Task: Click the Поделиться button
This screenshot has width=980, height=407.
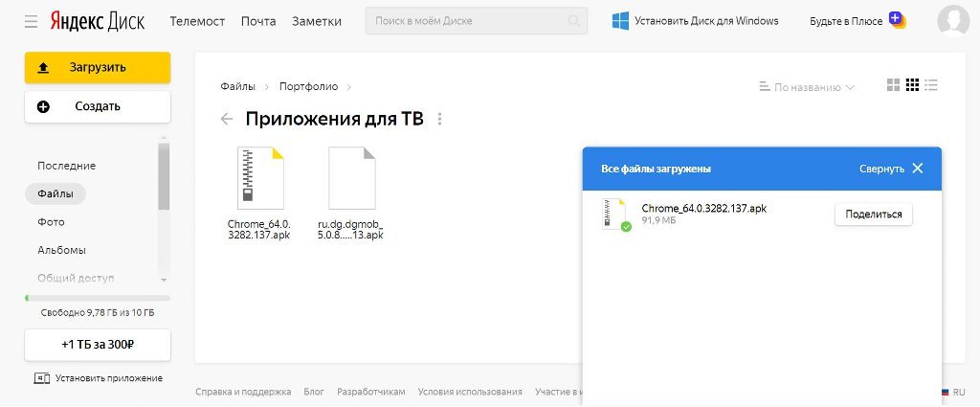Action: click(x=873, y=215)
